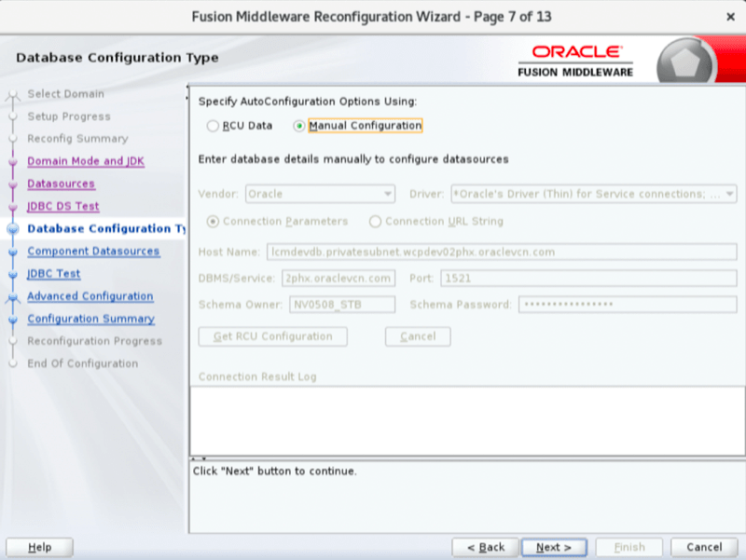Go back to the previous page

[x=485, y=547]
